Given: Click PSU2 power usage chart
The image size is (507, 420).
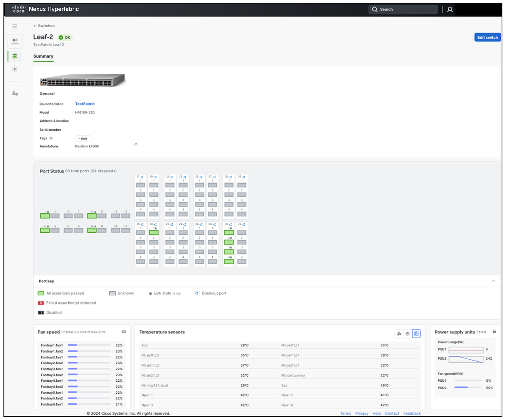Looking at the screenshot, I should coord(466,359).
